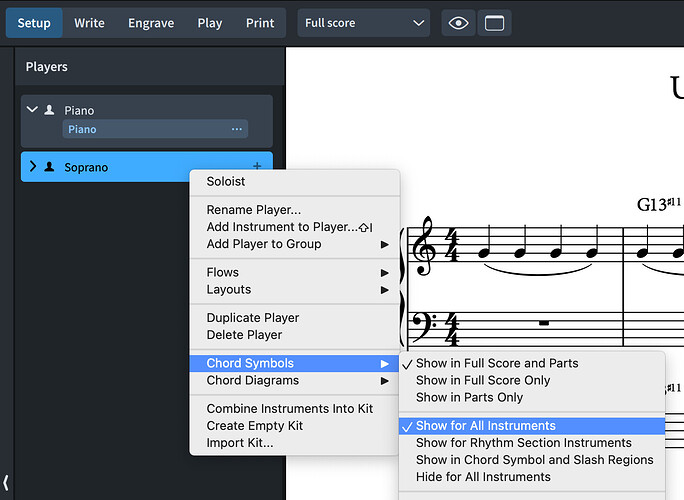Click the Piano player person icon
This screenshot has width=684, height=500.
[49, 110]
